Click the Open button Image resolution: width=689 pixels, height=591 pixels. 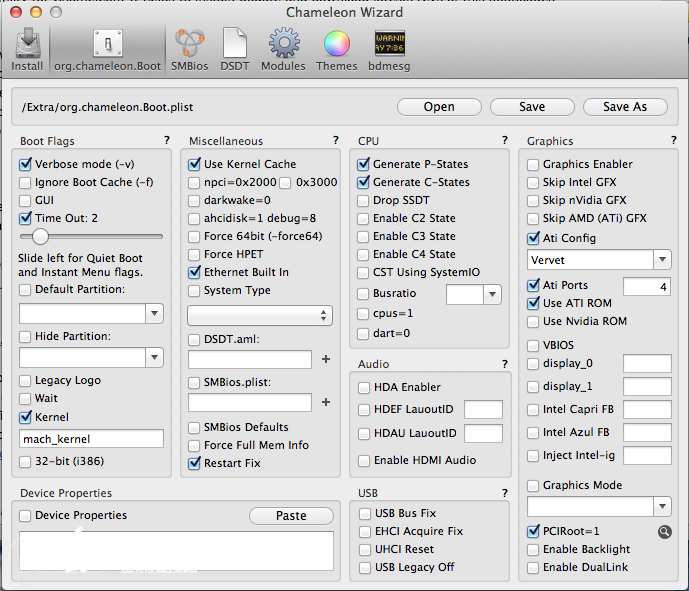coord(439,107)
